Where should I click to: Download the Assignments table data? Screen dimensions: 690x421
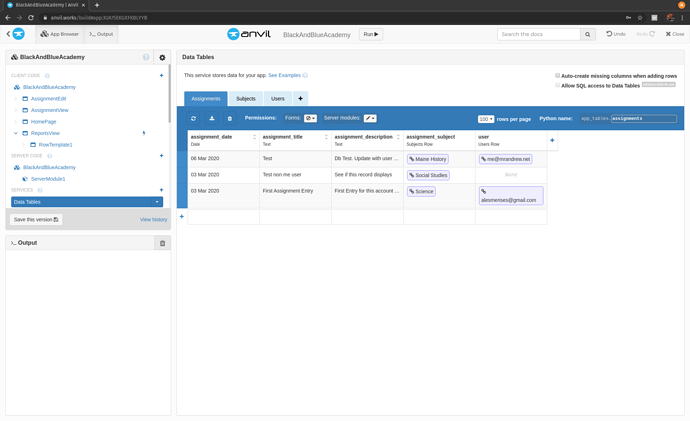click(212, 118)
